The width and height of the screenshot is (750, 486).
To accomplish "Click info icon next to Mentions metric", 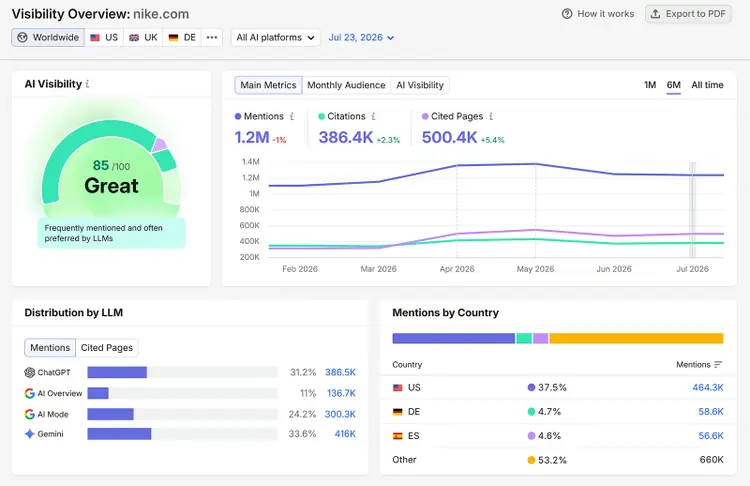I will [291, 116].
